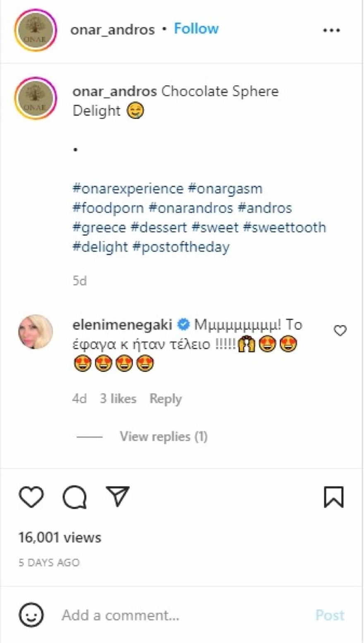Visit the elenimenegaki username link
364x643 pixels.
122,325
